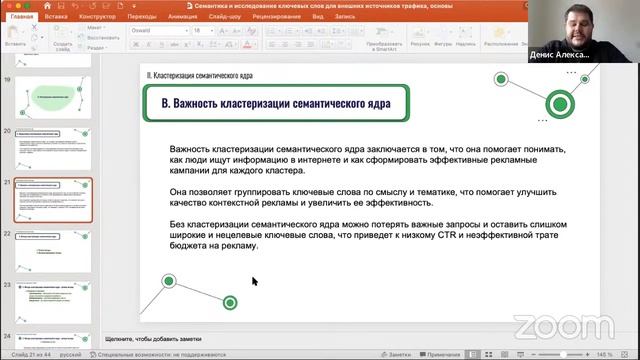This screenshot has height=360, width=640.
Task: Select slide 23 thumbnail
Action: 53,302
